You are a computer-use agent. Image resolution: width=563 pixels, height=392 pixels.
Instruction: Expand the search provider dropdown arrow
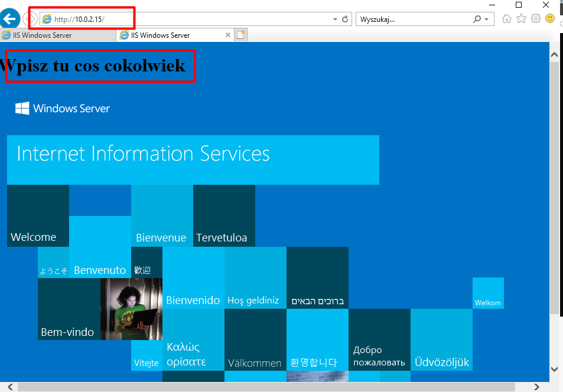pos(486,19)
